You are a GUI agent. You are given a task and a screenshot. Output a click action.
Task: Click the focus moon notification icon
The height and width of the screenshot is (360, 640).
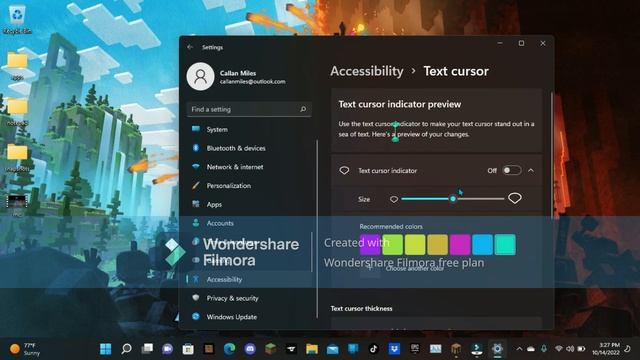pos(628,349)
